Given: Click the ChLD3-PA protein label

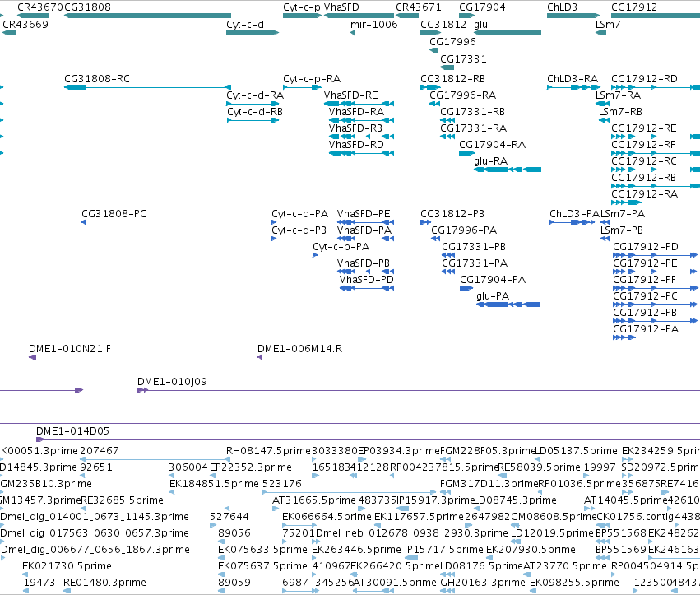Looking at the screenshot, I should [574, 213].
